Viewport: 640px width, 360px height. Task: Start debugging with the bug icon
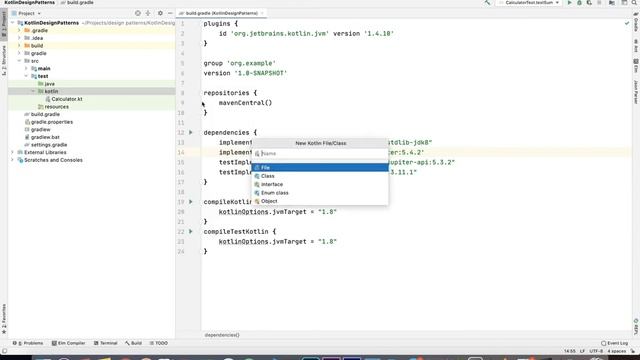click(x=579, y=2)
